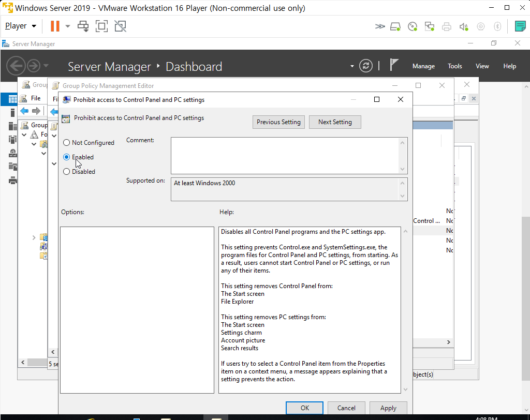
Task: Click back arrow in Group Policy Management toolbar
Action: click(x=24, y=111)
